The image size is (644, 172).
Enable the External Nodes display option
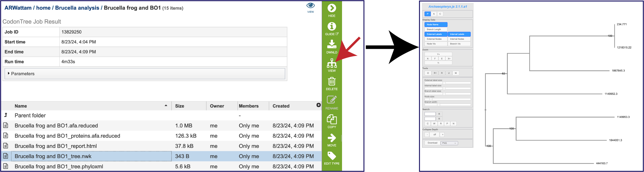435,39
